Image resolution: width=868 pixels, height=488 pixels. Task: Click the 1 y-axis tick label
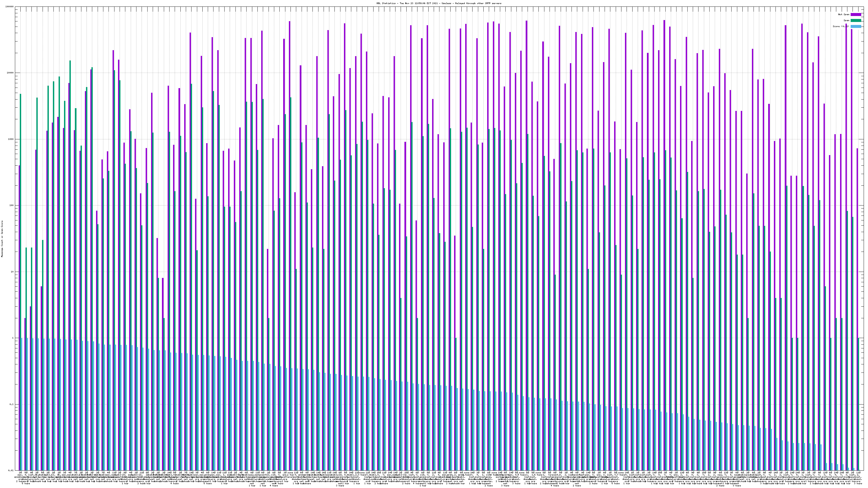pyautogui.click(x=13, y=338)
